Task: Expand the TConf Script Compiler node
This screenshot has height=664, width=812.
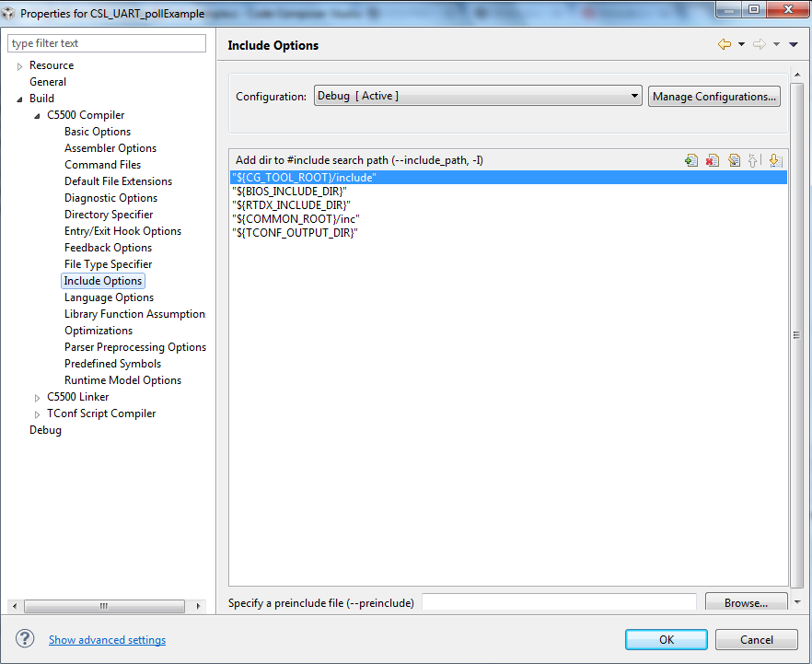Action: pyautogui.click(x=37, y=414)
